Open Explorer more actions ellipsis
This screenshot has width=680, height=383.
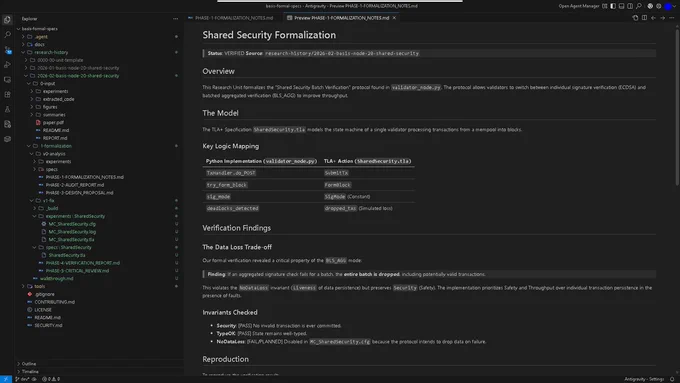[175, 19]
